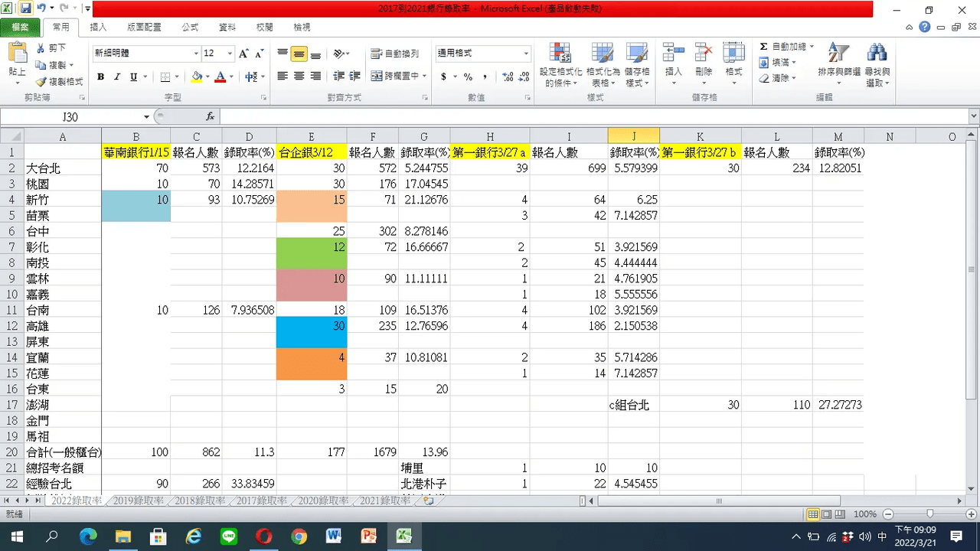Image resolution: width=980 pixels, height=551 pixels.
Task: Click the 插入 cells button
Action: coord(673,64)
